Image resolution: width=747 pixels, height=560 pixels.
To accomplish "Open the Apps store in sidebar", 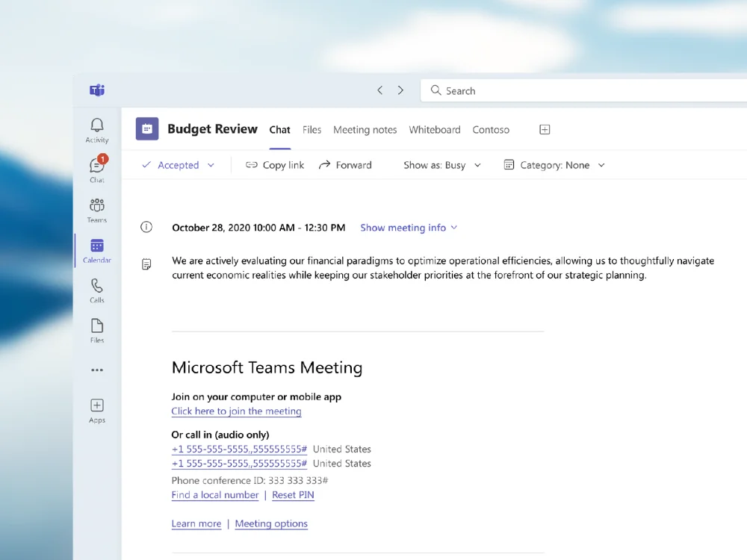I will point(96,411).
